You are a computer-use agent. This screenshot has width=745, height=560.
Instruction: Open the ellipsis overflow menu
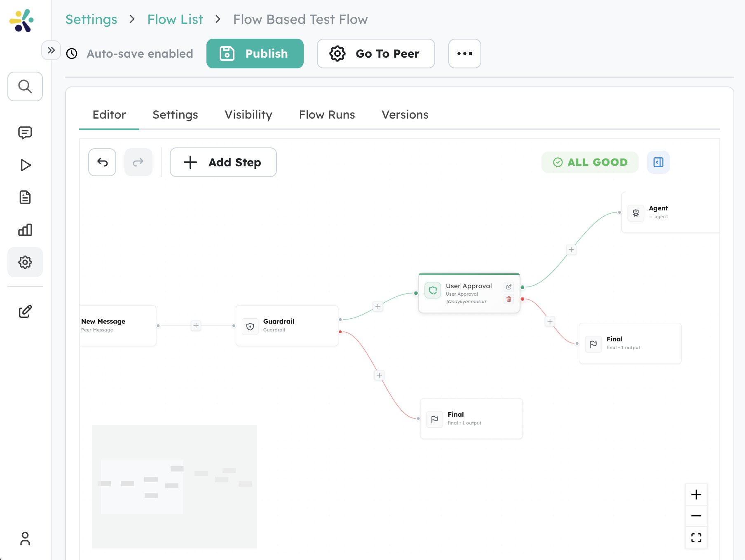[464, 54]
